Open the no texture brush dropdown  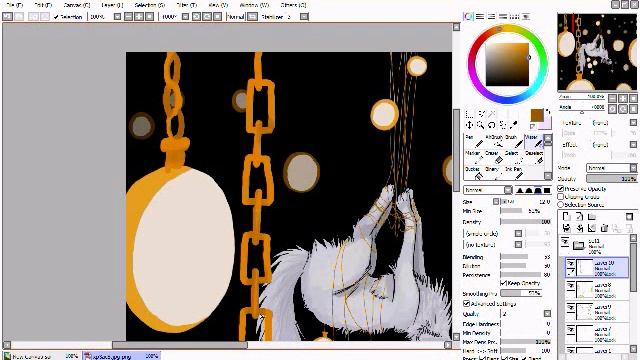tap(518, 244)
